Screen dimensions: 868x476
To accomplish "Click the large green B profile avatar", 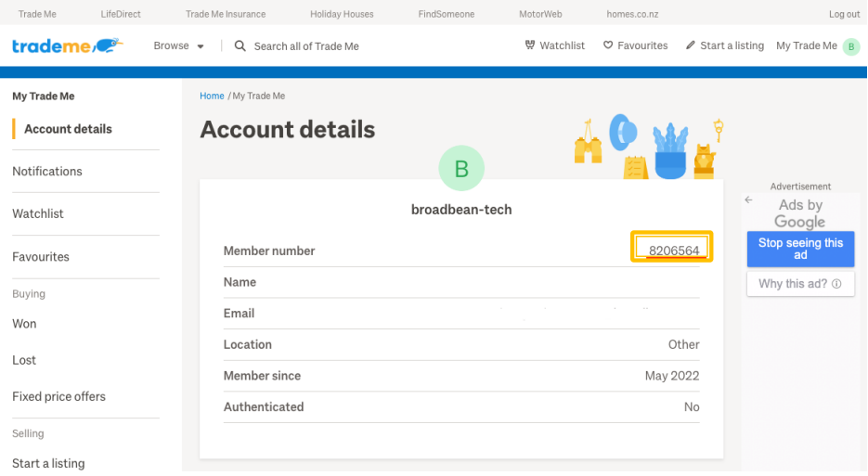I will [461, 168].
